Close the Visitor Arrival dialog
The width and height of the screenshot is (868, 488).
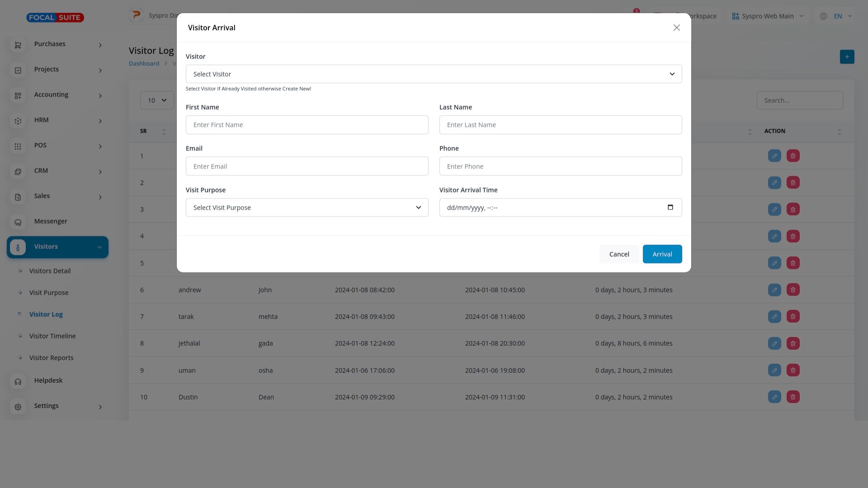click(676, 28)
